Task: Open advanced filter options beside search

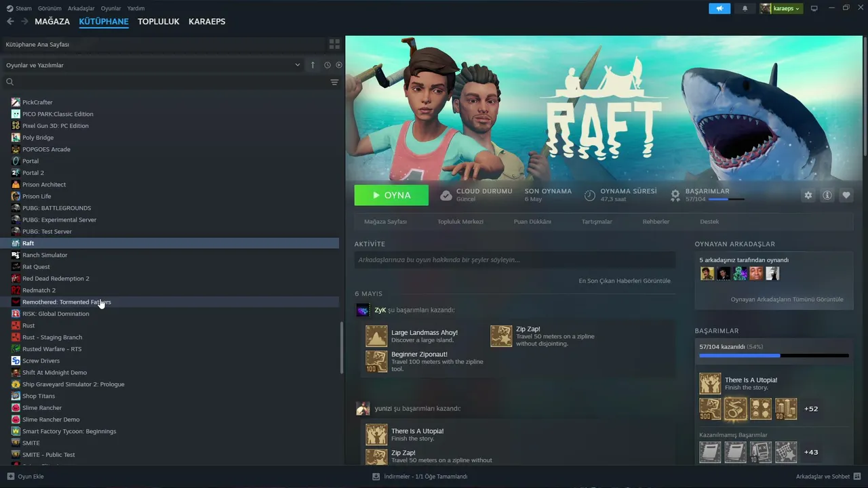Action: [x=334, y=82]
